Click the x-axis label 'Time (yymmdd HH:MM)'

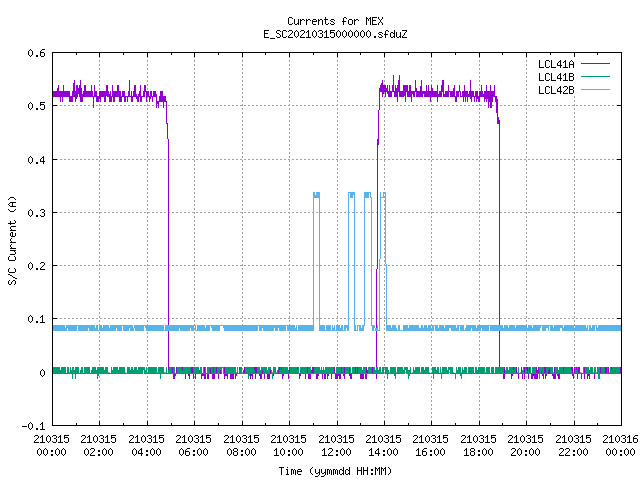coord(335,471)
